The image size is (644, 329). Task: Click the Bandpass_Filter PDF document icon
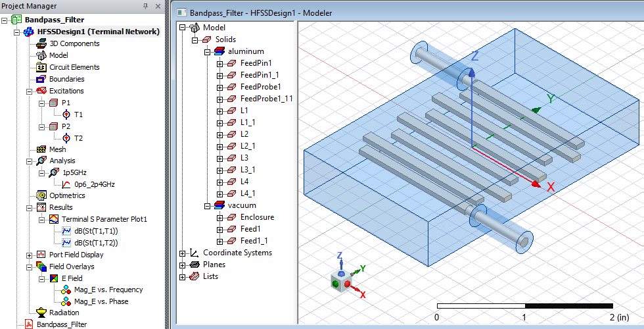[29, 324]
